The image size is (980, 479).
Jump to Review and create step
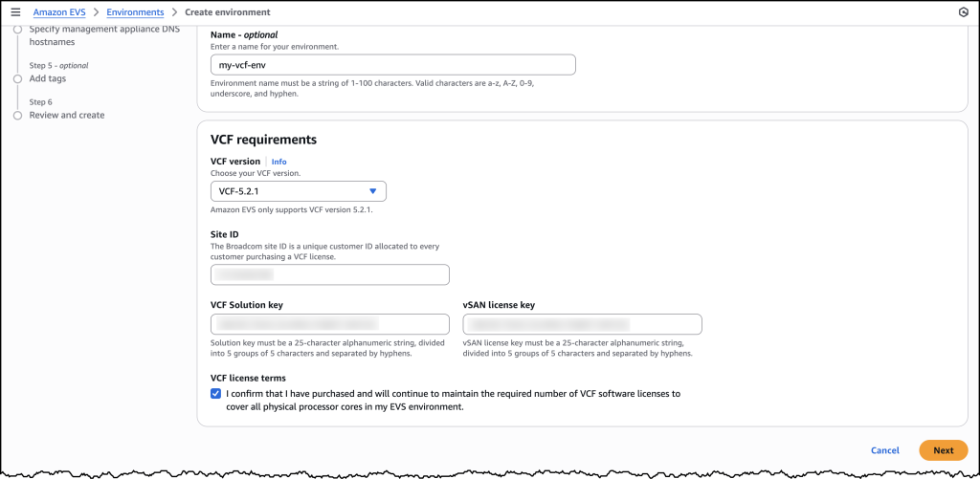tap(67, 115)
